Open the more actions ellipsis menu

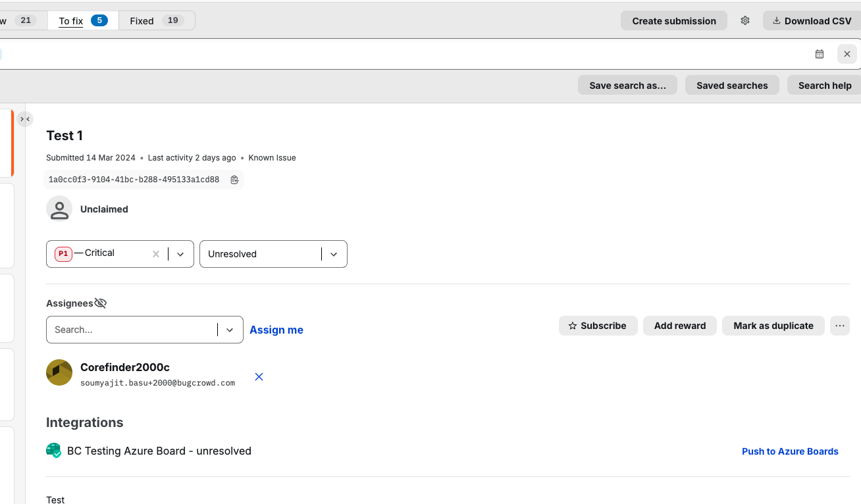click(839, 326)
